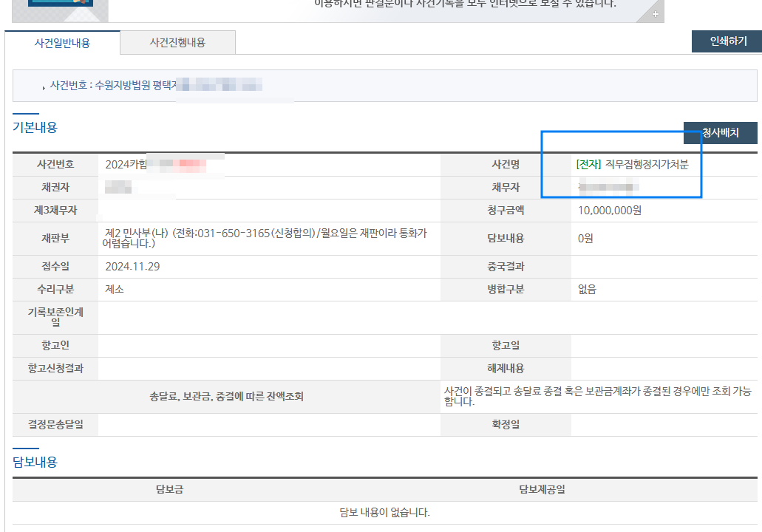Click the 기본내용 section heading
The height and width of the screenshot is (532, 762).
click(x=35, y=127)
